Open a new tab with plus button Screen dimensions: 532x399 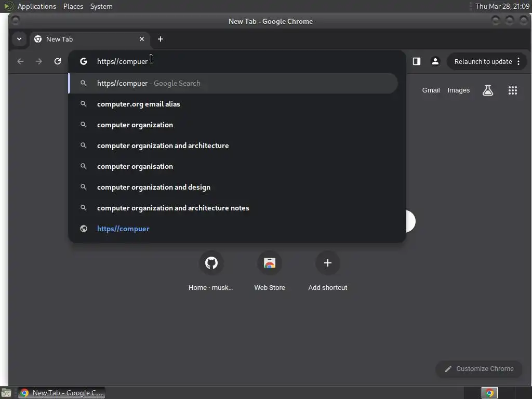coord(161,39)
